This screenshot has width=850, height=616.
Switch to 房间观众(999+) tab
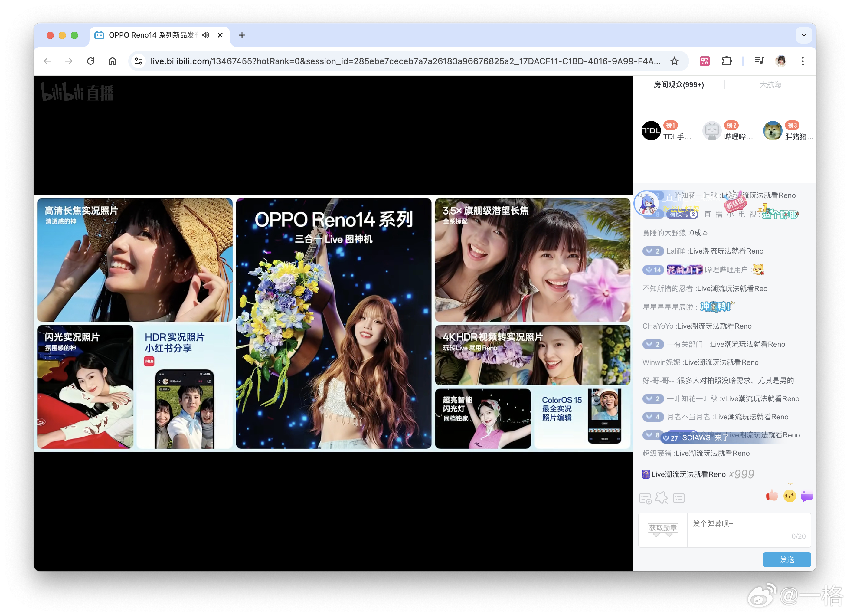pyautogui.click(x=679, y=85)
